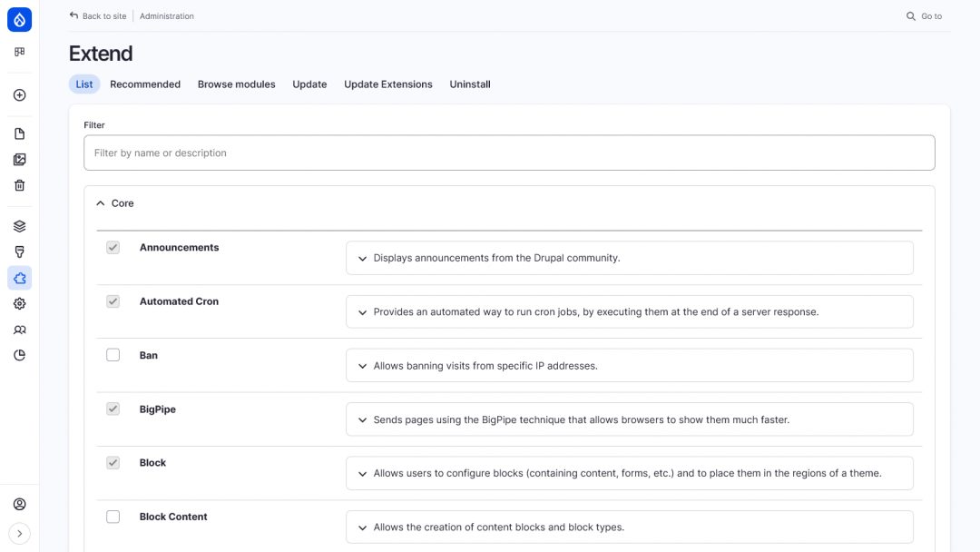This screenshot has height=552, width=980.
Task: Switch to the Recommended tab
Action: coord(145,84)
